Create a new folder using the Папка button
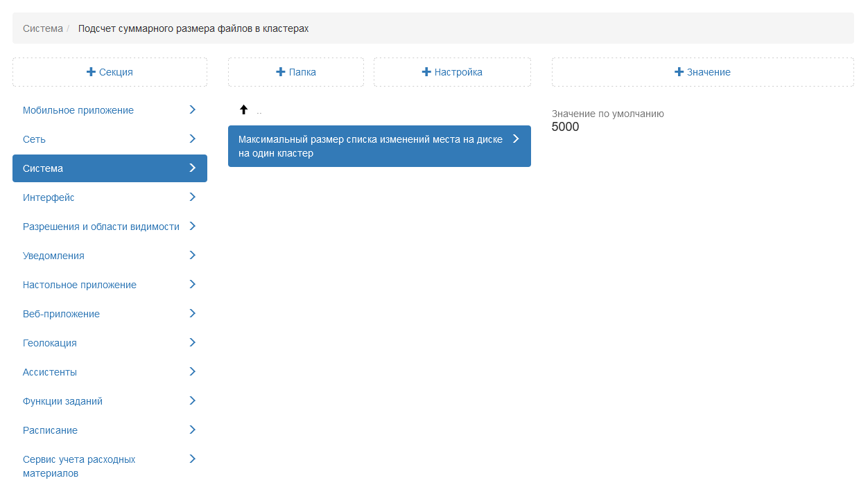 [296, 72]
